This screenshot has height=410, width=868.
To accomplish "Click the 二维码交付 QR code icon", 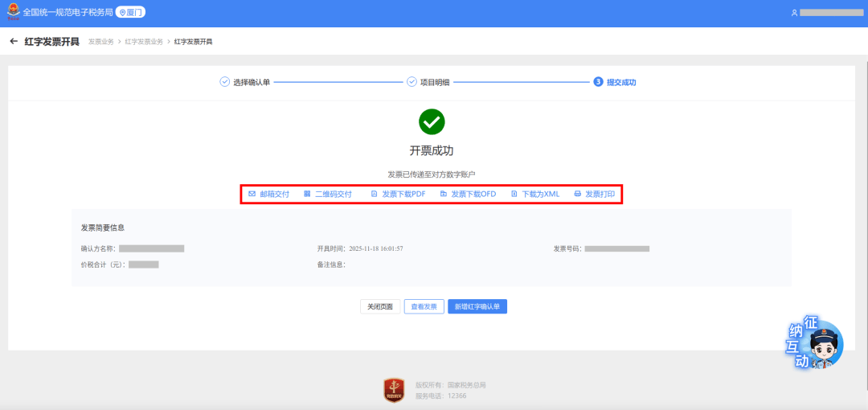I will (307, 194).
